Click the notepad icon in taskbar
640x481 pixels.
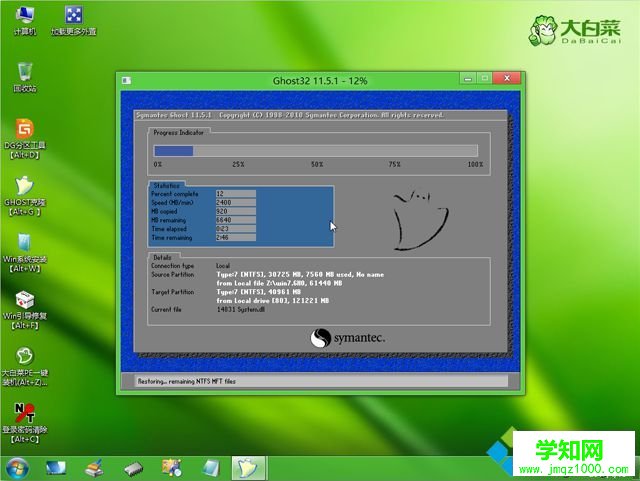[211, 468]
